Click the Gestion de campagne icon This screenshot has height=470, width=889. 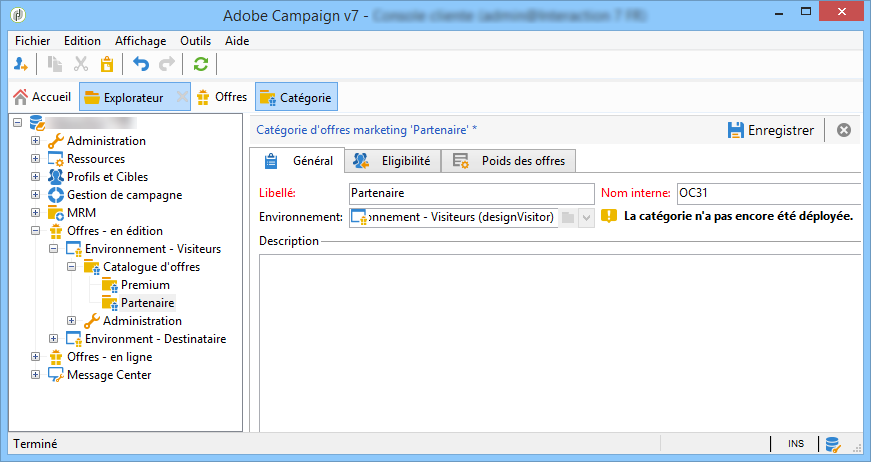[x=56, y=195]
